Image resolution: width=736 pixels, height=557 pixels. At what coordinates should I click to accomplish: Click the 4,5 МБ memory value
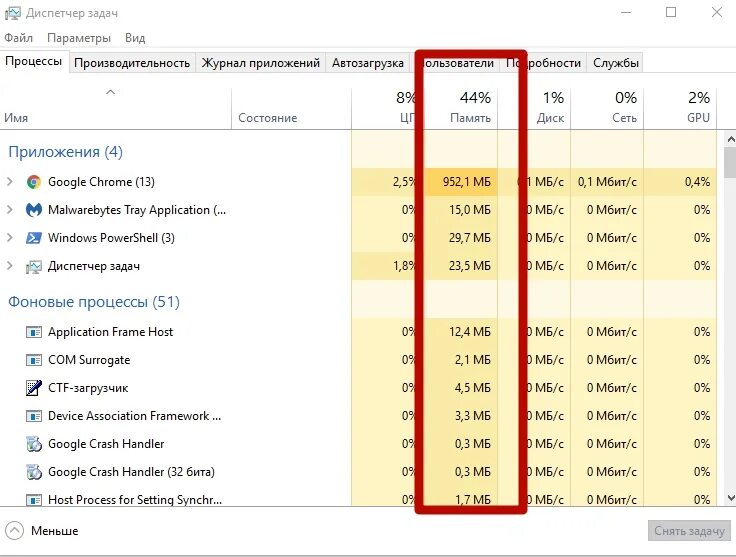click(x=472, y=388)
